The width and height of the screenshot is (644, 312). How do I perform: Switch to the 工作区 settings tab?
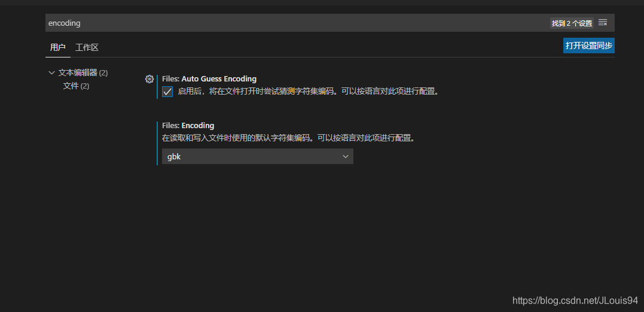(x=87, y=47)
